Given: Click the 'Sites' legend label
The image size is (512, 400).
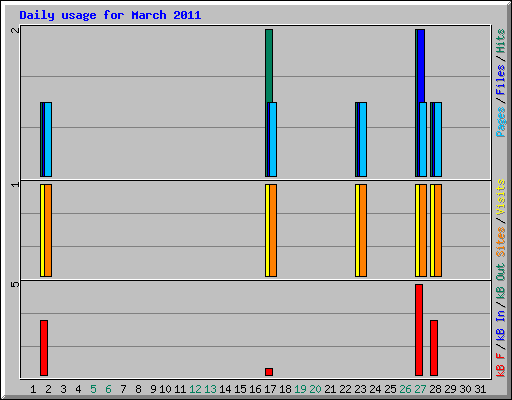Looking at the screenshot, I should 500,242.
